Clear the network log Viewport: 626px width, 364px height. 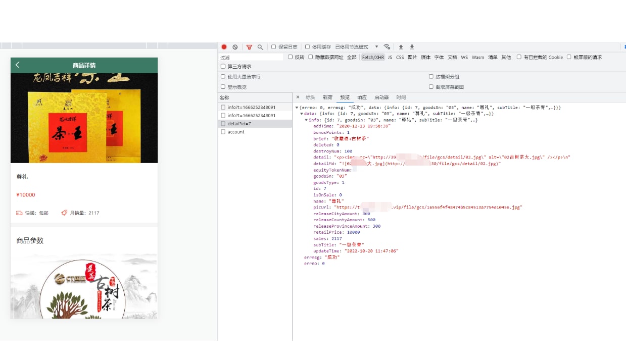click(x=235, y=47)
